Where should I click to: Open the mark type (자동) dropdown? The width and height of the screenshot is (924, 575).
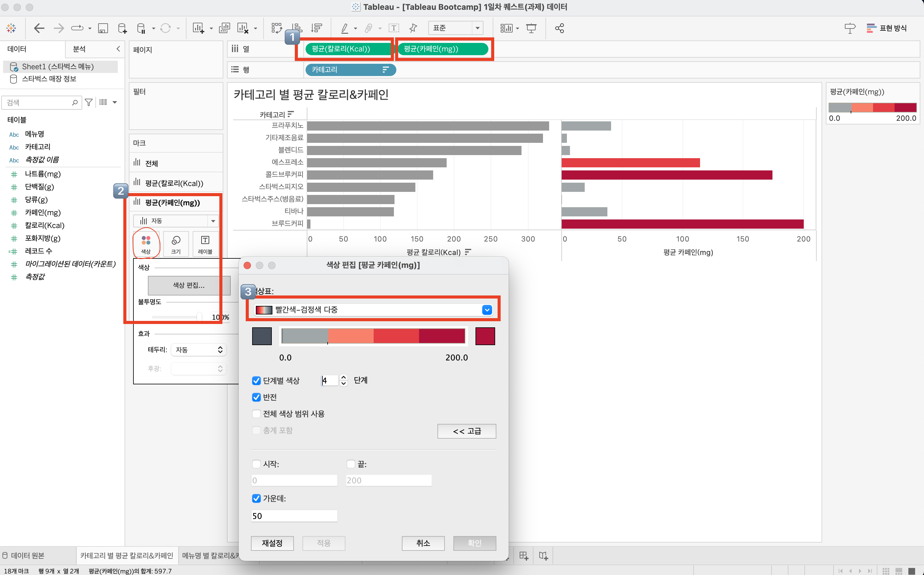(176, 221)
